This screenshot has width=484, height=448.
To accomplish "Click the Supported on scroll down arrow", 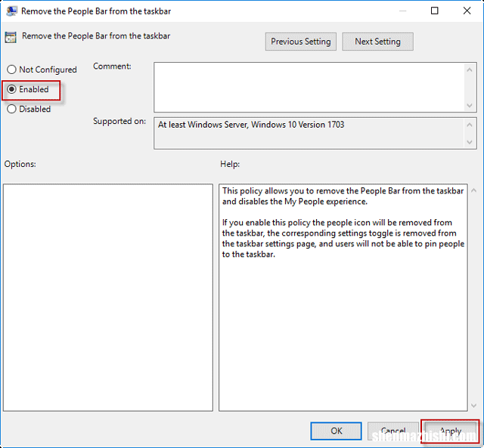I will pyautogui.click(x=470, y=142).
